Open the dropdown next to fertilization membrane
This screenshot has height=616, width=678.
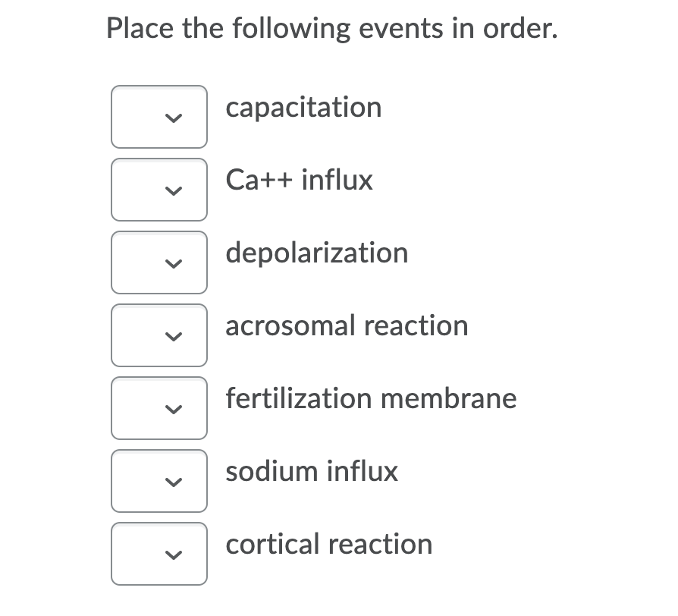pos(159,408)
